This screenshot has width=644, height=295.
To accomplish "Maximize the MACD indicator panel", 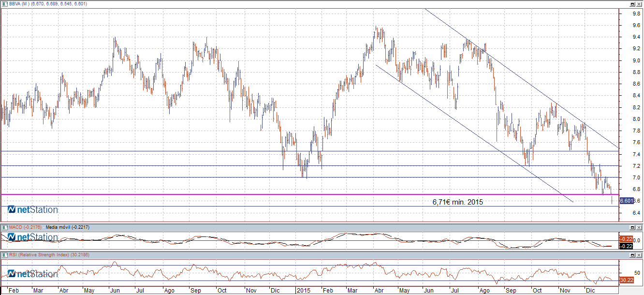I will tap(632, 227).
